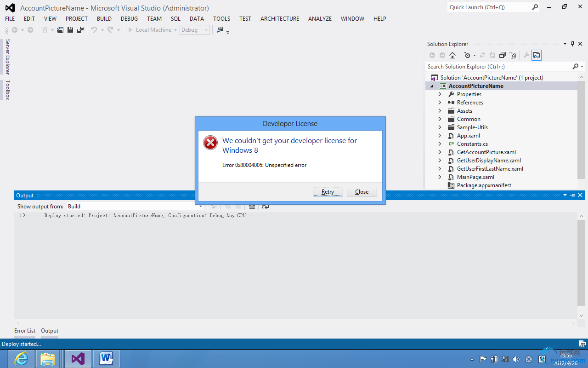Screen dimensions: 588x368
Task: Toggle Preview Selected Items in Solution Explorer
Action: click(x=537, y=55)
